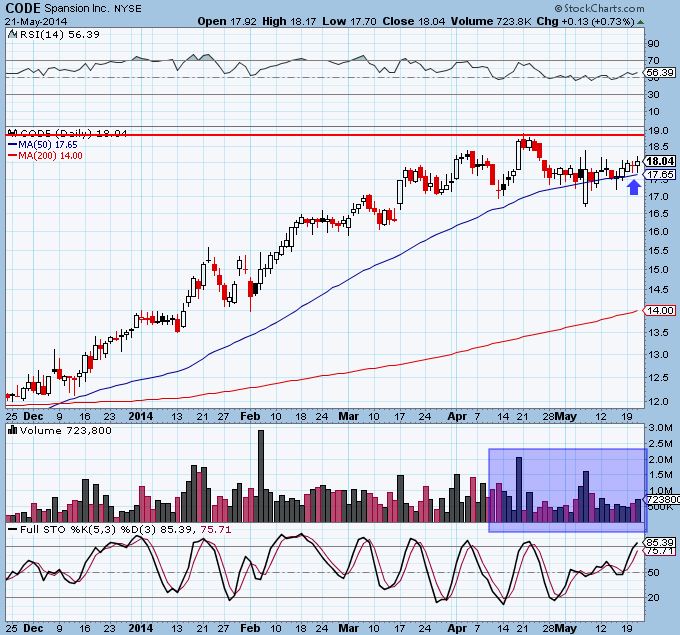Click the Mar label on price chart axis

point(349,416)
